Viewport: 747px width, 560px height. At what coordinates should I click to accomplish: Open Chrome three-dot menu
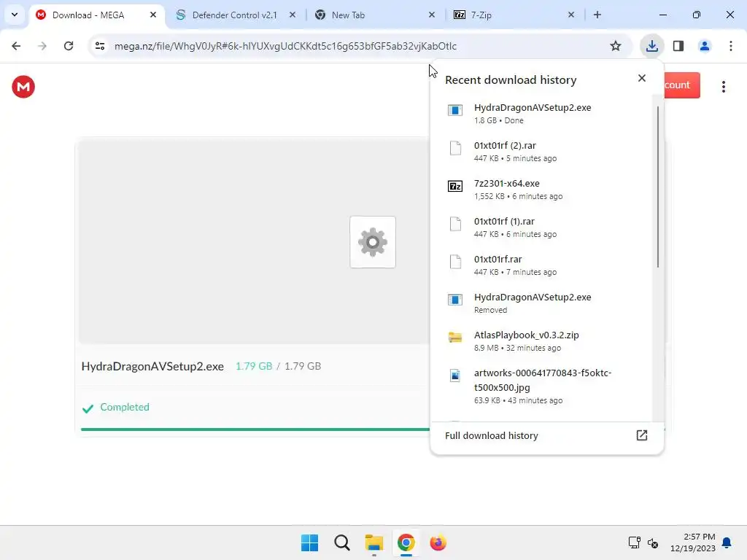(x=730, y=46)
